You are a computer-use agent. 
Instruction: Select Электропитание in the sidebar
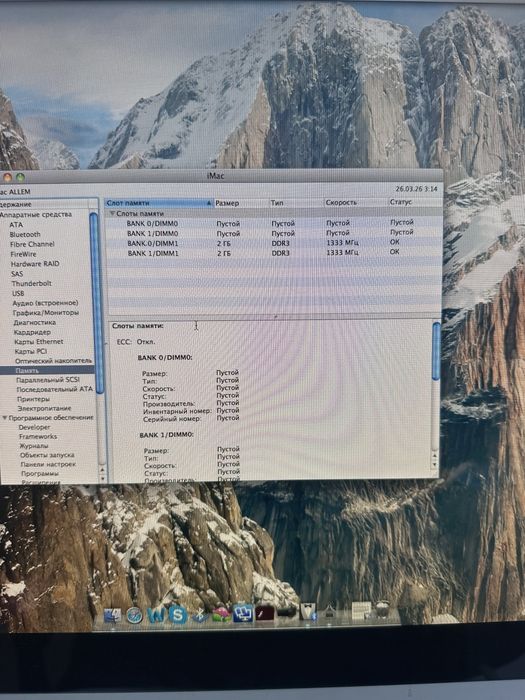pos(45,408)
